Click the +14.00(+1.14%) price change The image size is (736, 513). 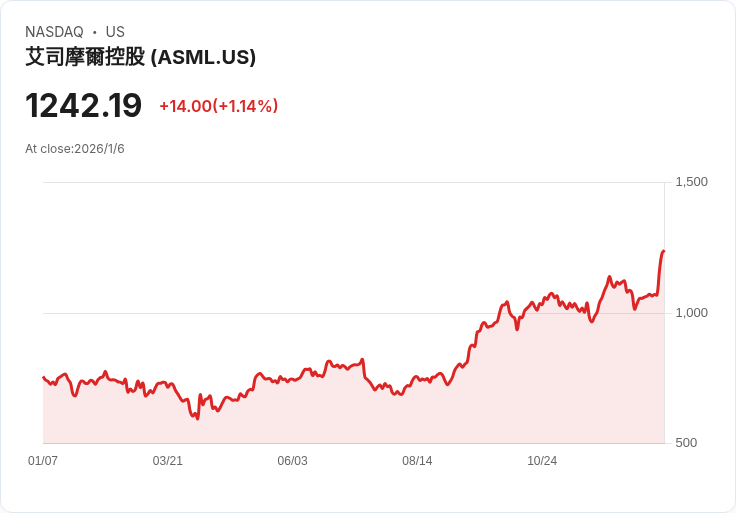click(x=218, y=106)
